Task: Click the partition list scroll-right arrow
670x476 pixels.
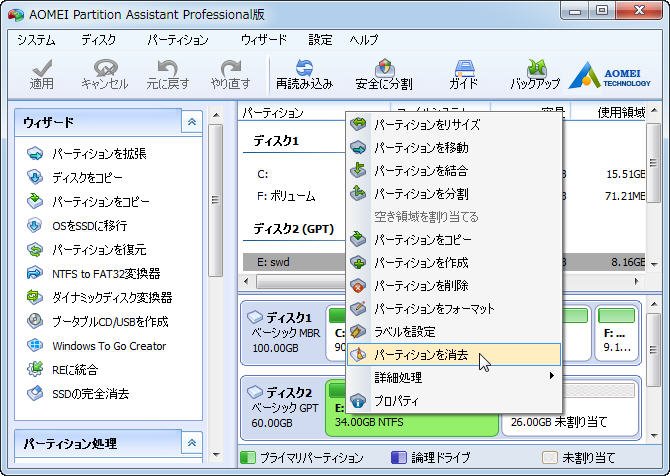Action: pos(637,281)
